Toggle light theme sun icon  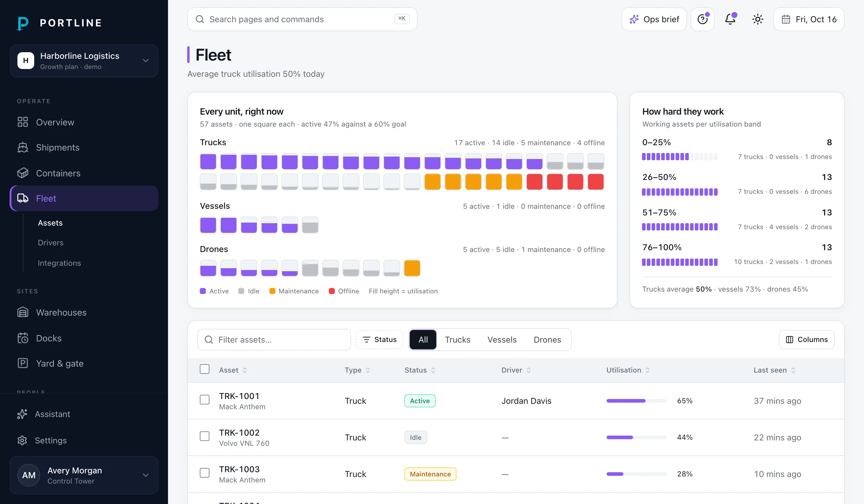point(758,19)
